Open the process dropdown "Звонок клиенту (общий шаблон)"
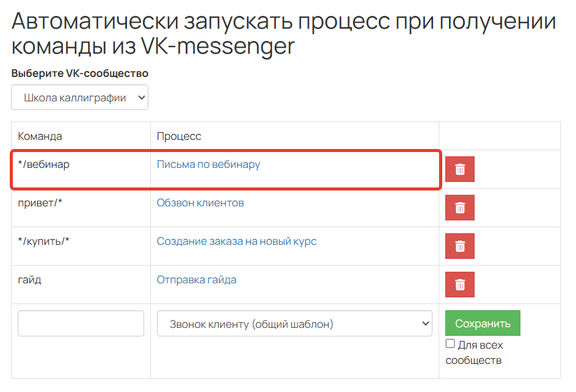576x392 pixels. tap(294, 323)
